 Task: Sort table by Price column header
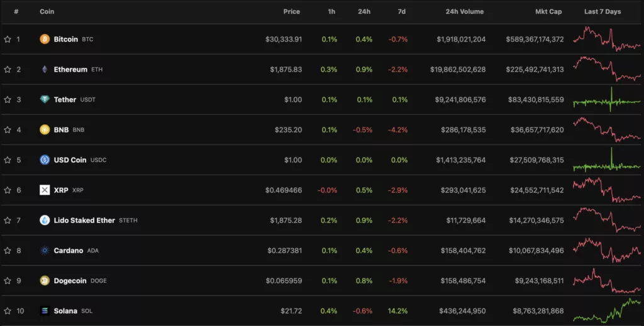292,11
